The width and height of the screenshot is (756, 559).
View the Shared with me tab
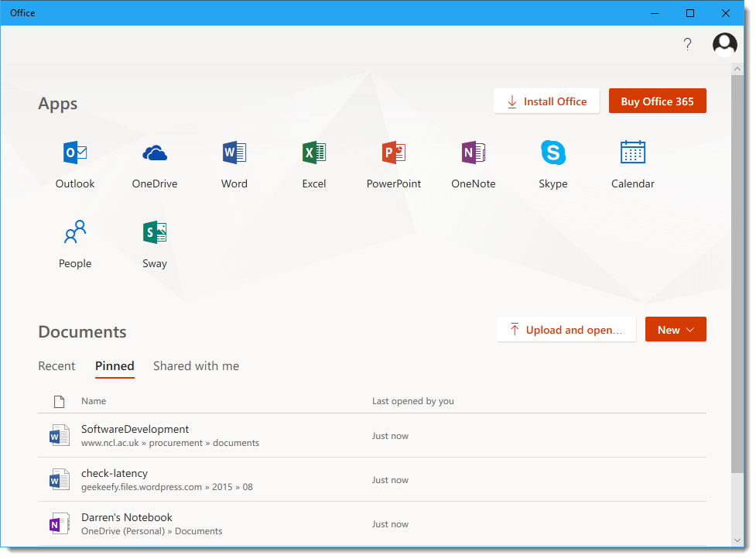tap(196, 365)
